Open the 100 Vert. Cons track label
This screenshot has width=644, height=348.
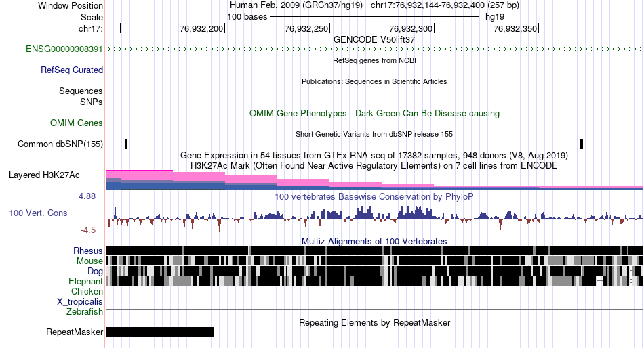pyautogui.click(x=38, y=213)
